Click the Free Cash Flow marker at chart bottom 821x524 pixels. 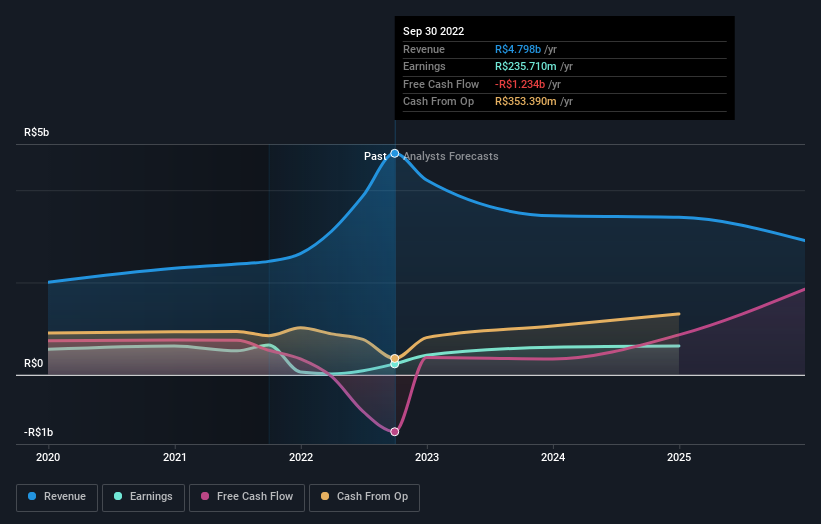[395, 432]
